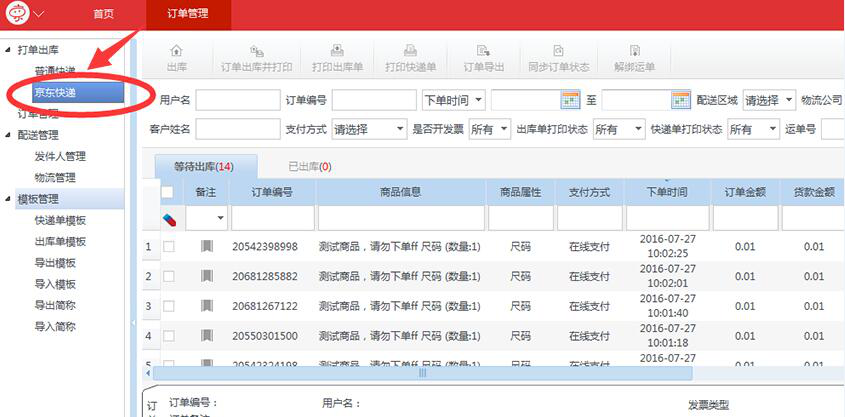Screen dimensions: 845x417
Task: Check the checkbox for order 20550301500
Action: coord(169,336)
